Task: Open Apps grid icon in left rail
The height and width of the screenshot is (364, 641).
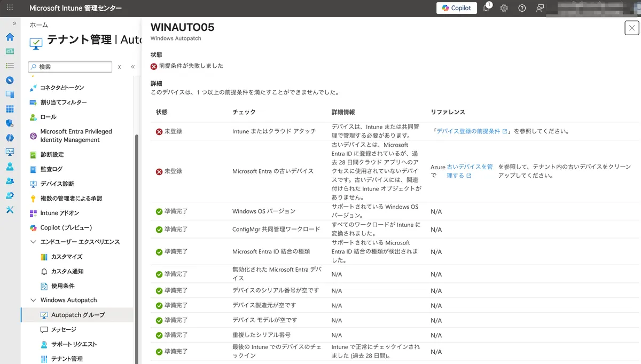Action: point(10,109)
